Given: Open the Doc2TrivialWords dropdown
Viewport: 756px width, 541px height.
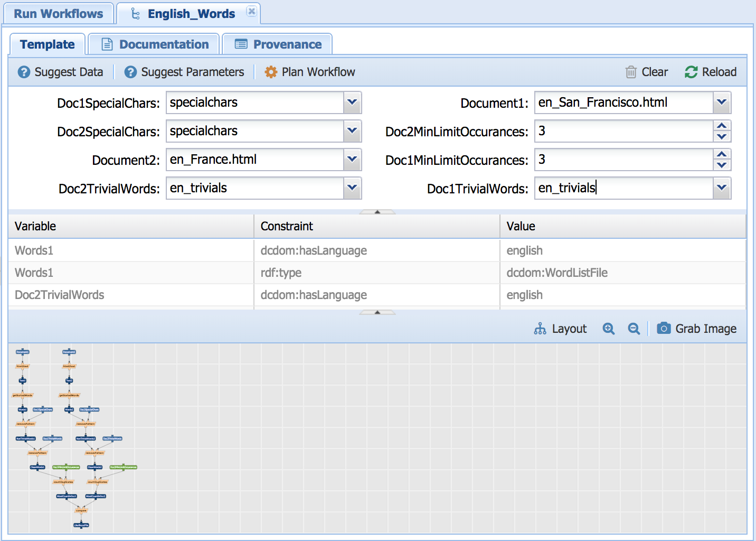Looking at the screenshot, I should [352, 188].
